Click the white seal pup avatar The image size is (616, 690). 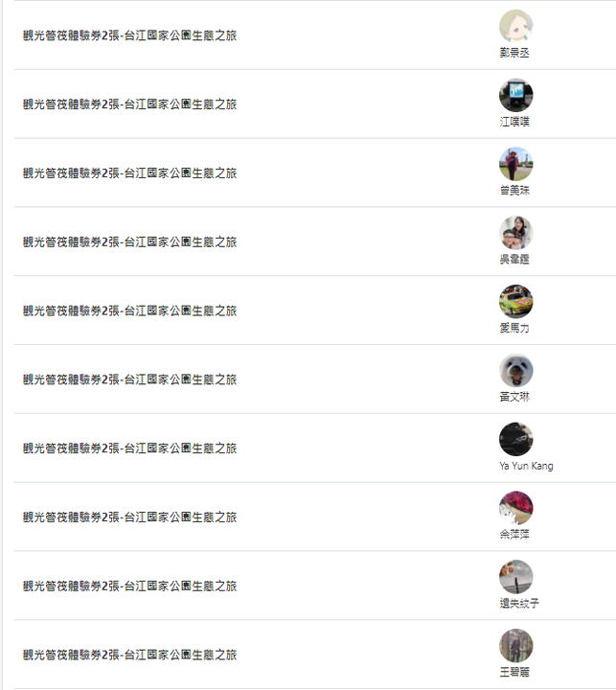coord(515,370)
